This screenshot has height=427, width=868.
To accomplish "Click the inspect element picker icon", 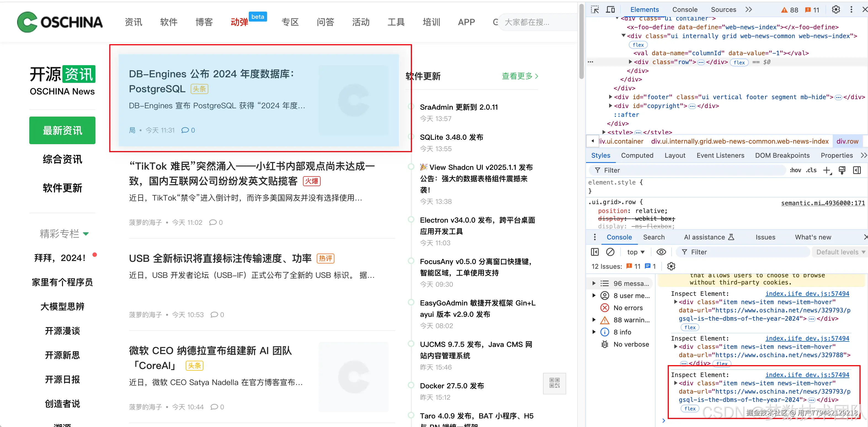I will (595, 9).
